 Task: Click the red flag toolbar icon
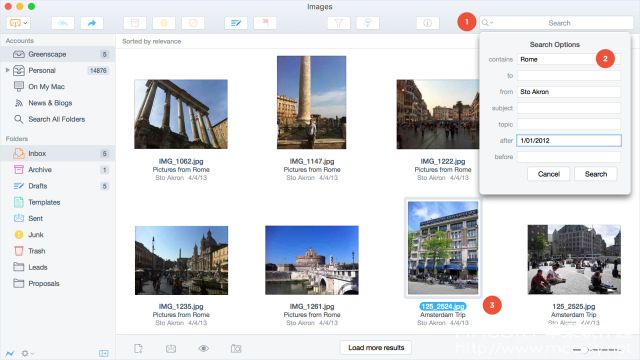265,23
